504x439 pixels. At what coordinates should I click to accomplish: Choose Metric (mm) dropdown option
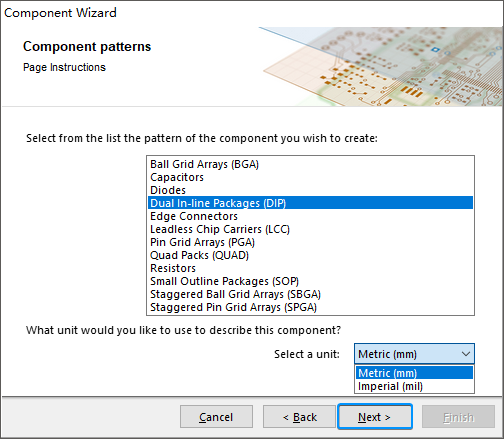(x=414, y=373)
